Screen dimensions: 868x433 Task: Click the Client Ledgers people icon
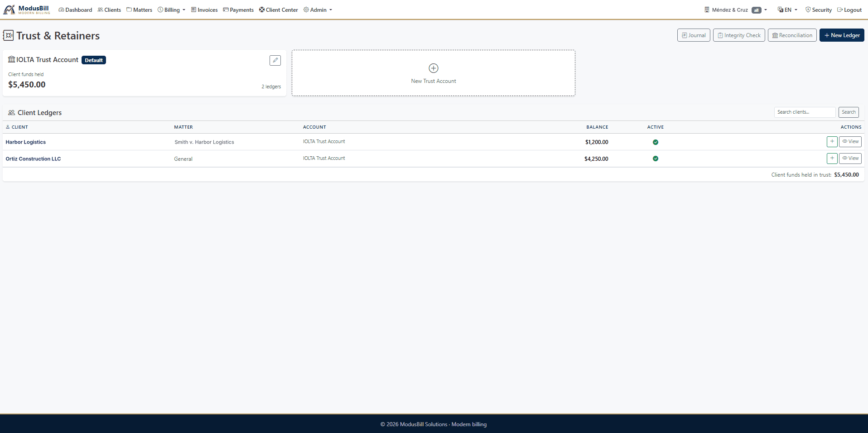tap(12, 113)
